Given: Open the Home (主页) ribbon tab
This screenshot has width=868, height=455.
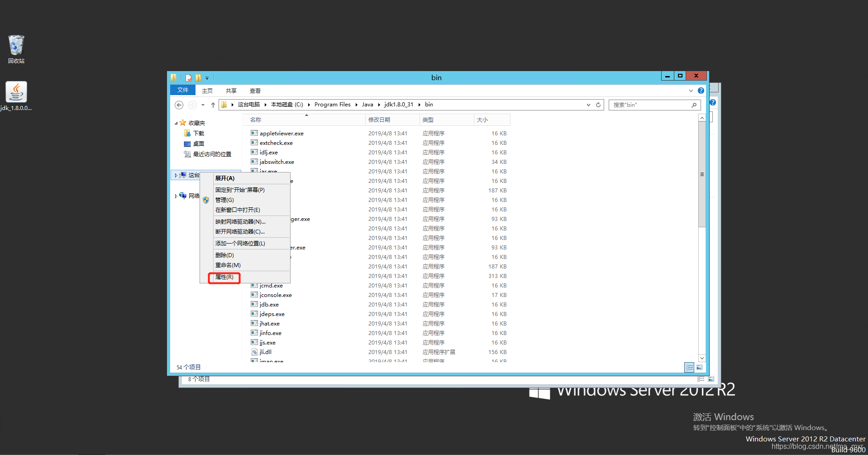Looking at the screenshot, I should click(x=207, y=91).
